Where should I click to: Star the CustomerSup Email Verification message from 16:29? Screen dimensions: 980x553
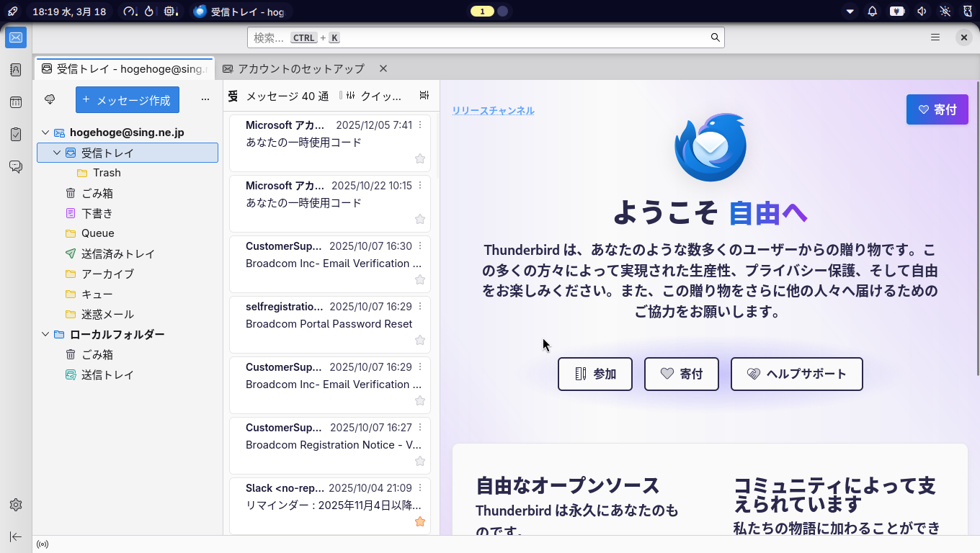pyautogui.click(x=420, y=401)
